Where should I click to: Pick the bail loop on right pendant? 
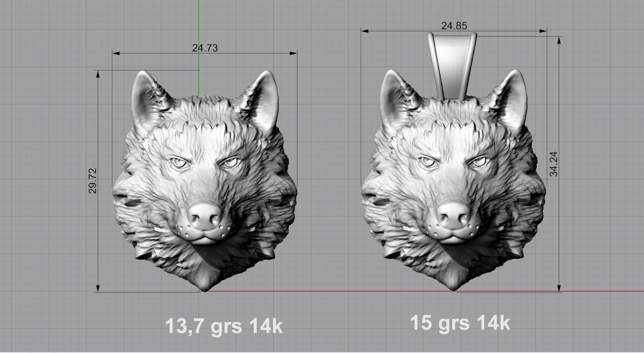[x=452, y=66]
